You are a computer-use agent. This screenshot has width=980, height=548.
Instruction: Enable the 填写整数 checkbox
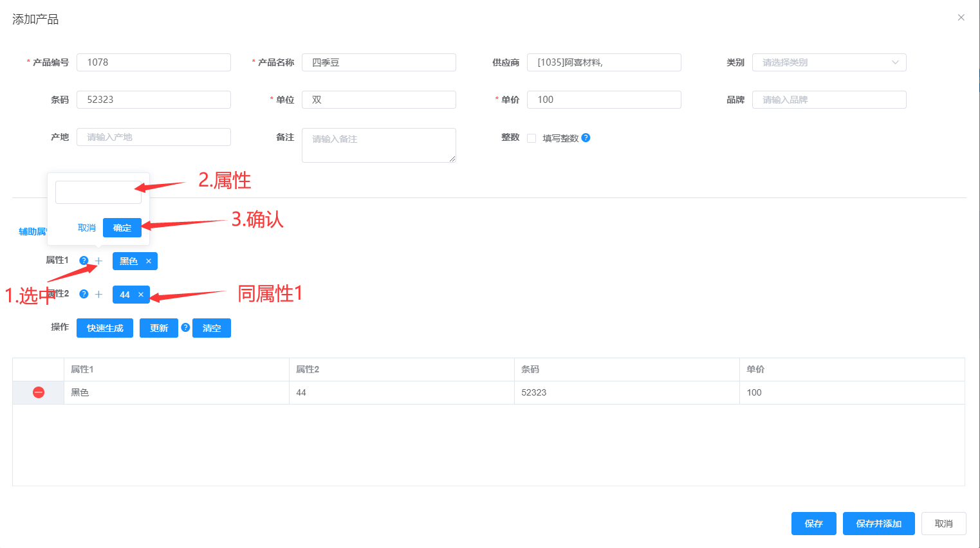tap(532, 138)
